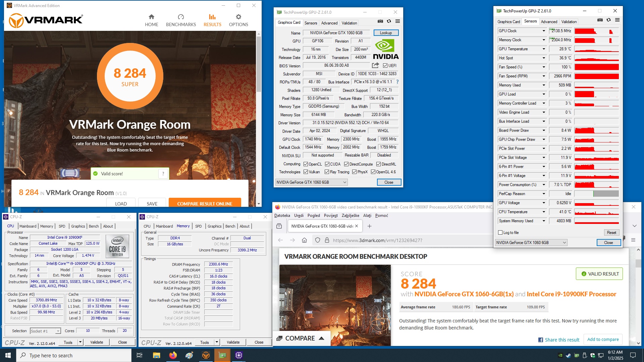Screen dimensions: 644x362
Task: Toggle the OpenCL checkbox
Action: (306, 164)
